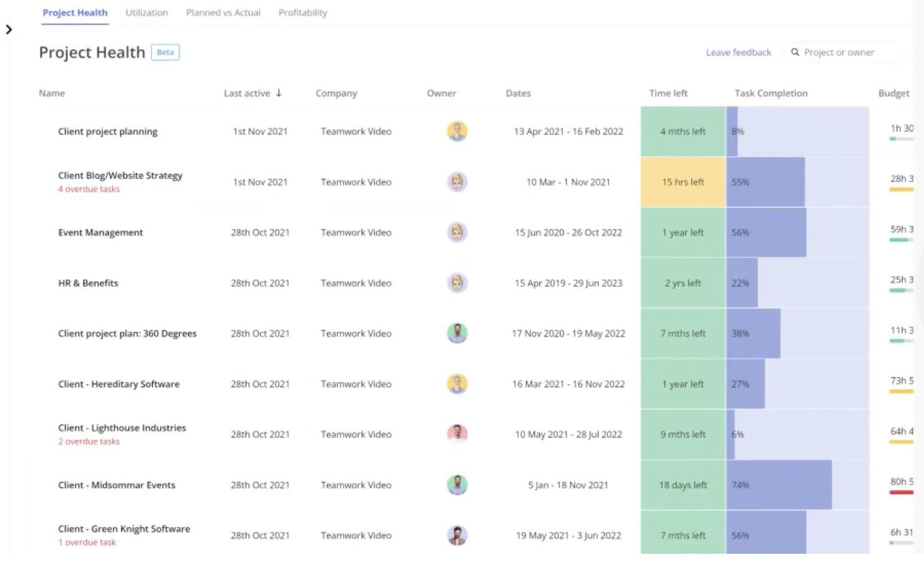
Task: Sort by Task Completion column header
Action: (771, 93)
